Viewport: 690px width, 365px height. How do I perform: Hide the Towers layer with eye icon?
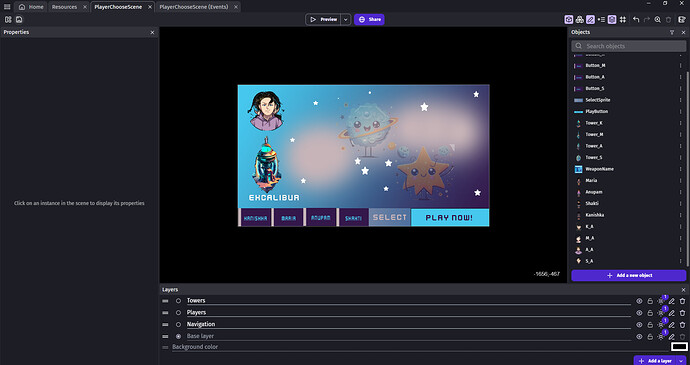pos(639,301)
